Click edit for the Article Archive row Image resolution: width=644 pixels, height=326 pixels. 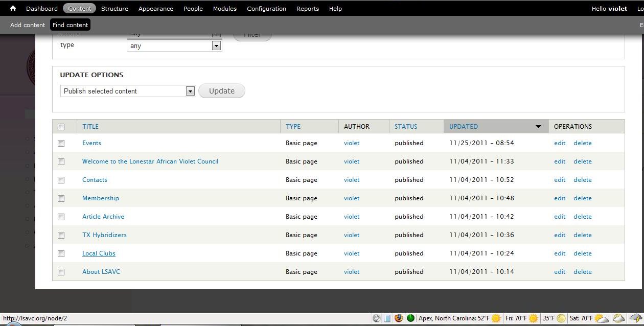pyautogui.click(x=560, y=217)
